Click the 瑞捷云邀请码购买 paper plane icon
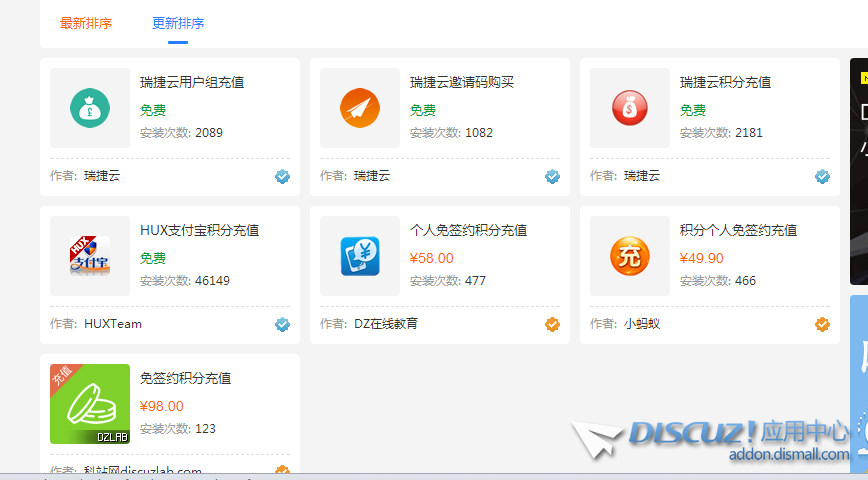Image resolution: width=868 pixels, height=480 pixels. [360, 108]
